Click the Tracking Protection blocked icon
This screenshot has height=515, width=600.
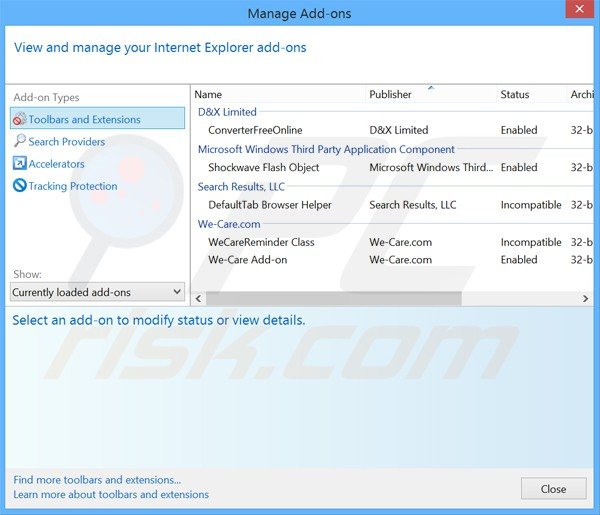(x=20, y=185)
